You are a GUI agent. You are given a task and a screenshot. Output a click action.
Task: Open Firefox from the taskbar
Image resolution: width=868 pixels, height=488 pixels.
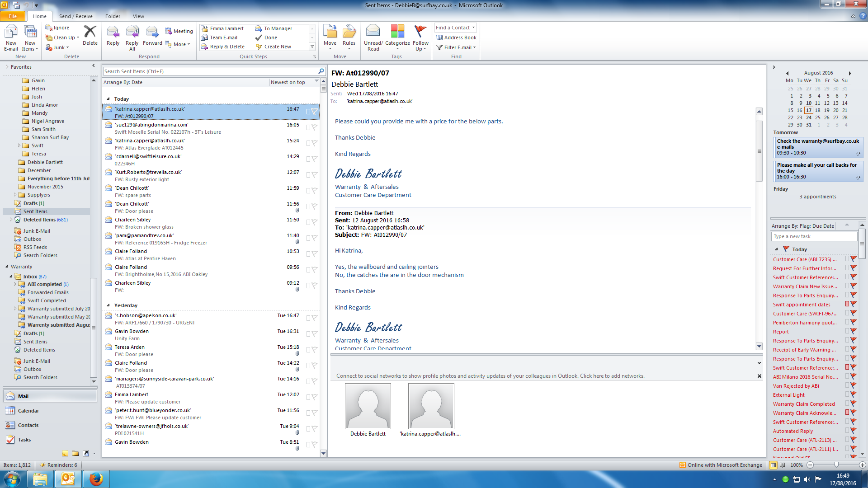pos(96,479)
